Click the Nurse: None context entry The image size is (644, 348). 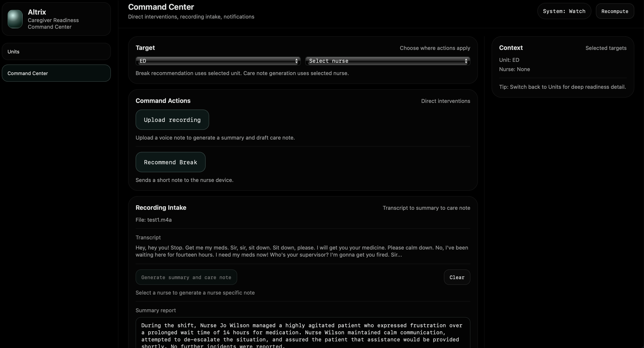[514, 69]
